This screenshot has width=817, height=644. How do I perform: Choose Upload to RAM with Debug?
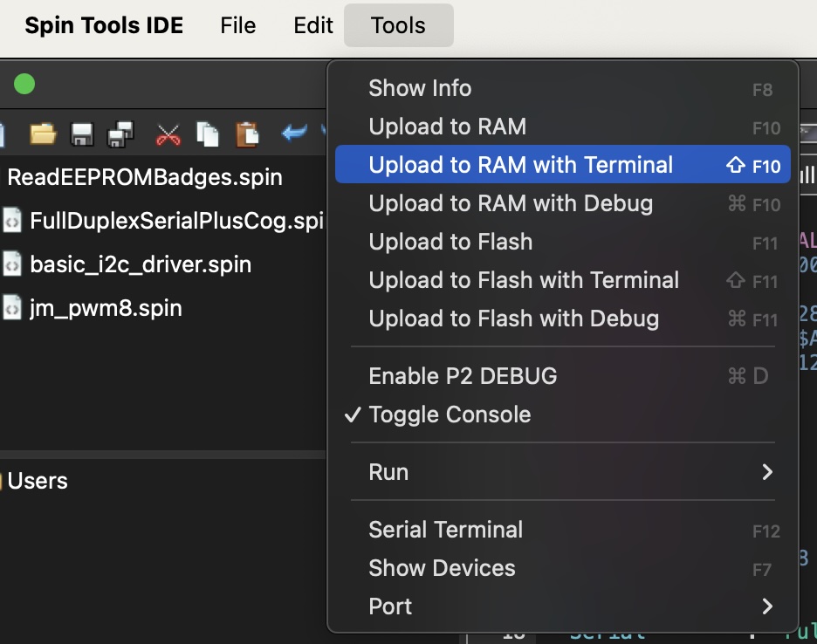click(563, 203)
